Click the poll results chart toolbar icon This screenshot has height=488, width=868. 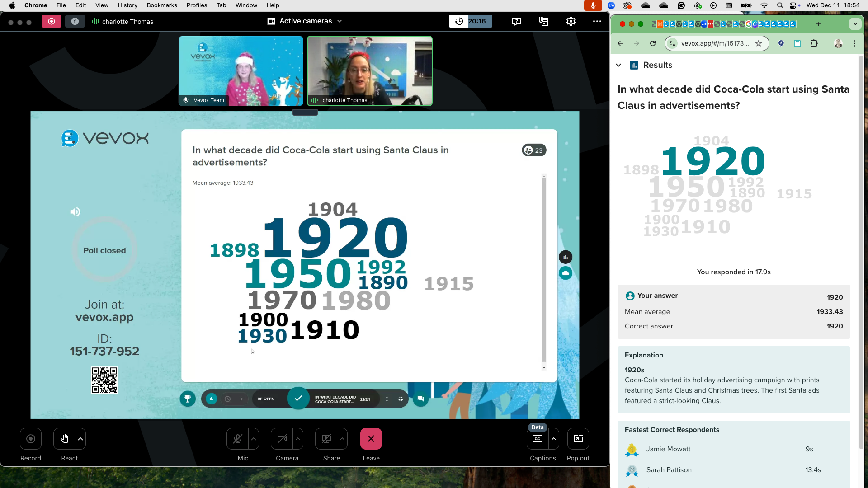pyautogui.click(x=211, y=399)
